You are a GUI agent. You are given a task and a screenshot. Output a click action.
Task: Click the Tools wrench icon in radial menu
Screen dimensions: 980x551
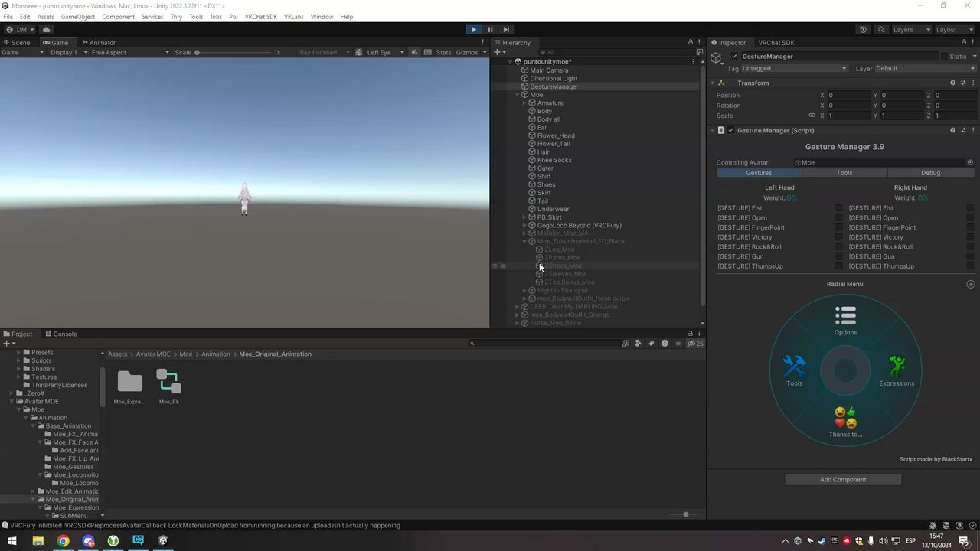coord(795,366)
